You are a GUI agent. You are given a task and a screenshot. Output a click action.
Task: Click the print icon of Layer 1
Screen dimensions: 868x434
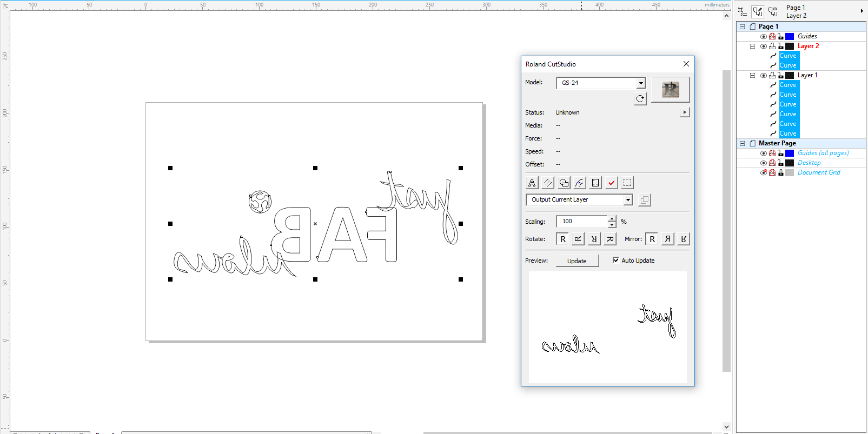(772, 75)
